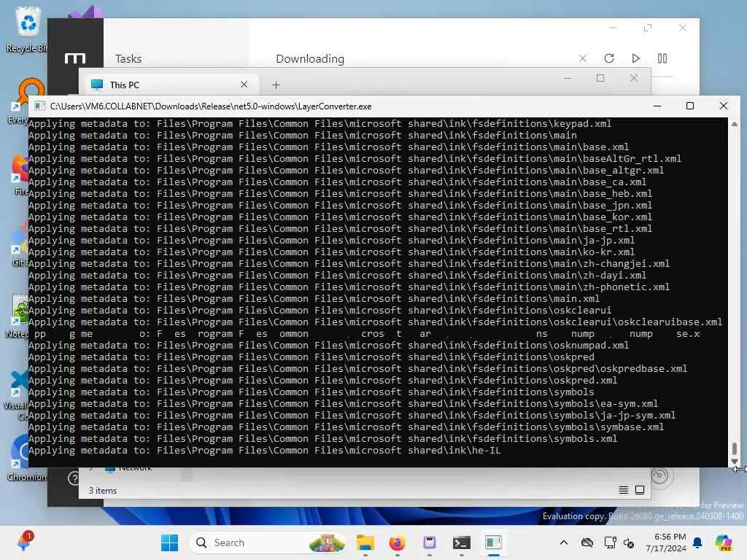
Task: Click the console line ending baseAltGr_rtl.xml
Action: [x=355, y=158]
